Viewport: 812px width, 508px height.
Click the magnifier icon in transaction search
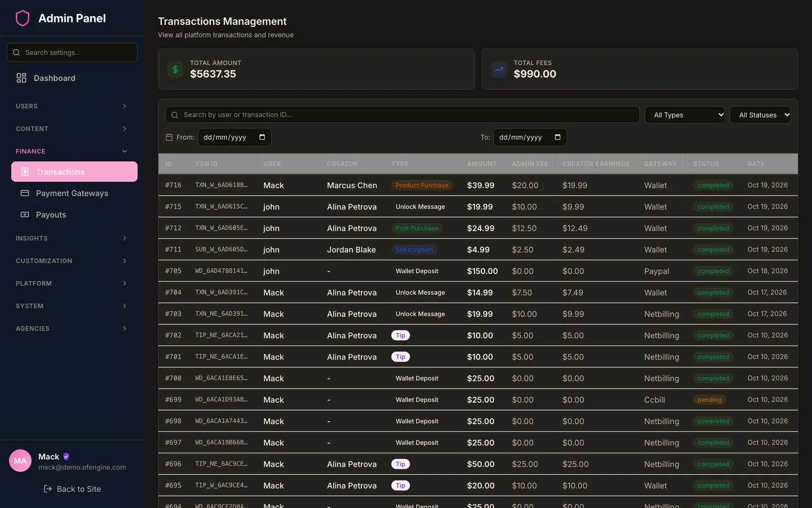pyautogui.click(x=175, y=115)
